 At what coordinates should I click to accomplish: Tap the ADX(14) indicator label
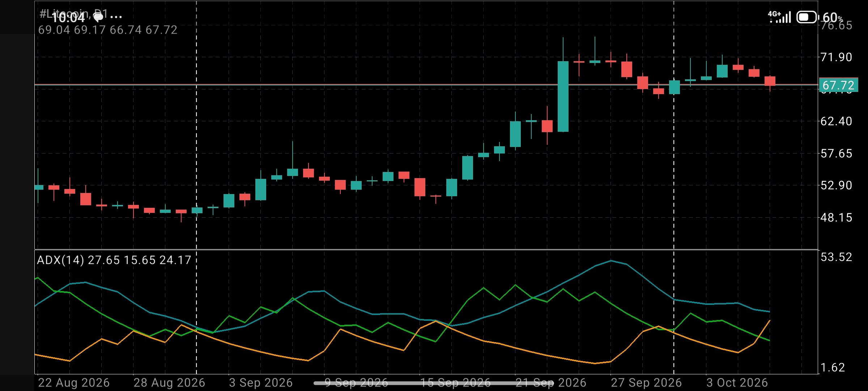coord(114,260)
